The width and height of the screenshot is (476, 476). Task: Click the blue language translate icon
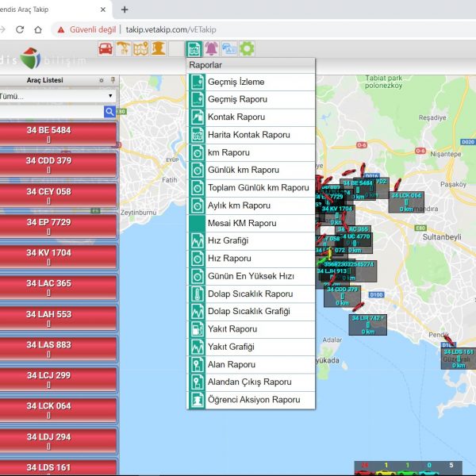(229, 48)
